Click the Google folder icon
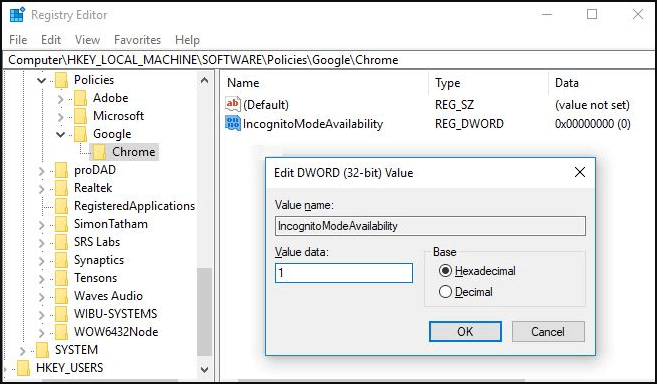The image size is (657, 384). click(x=80, y=134)
